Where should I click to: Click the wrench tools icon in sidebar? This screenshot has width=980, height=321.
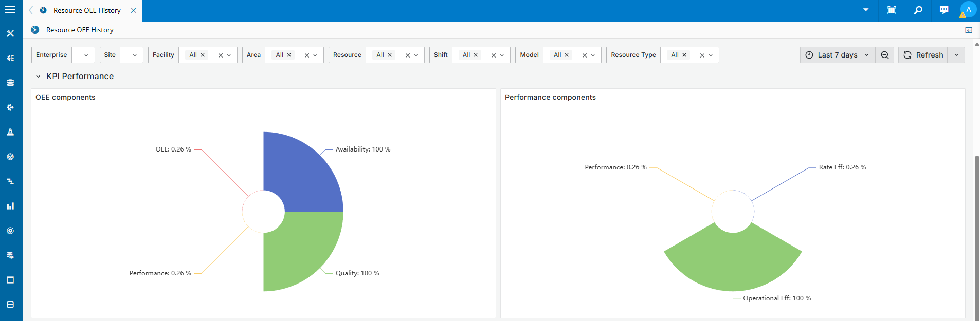pos(10,33)
